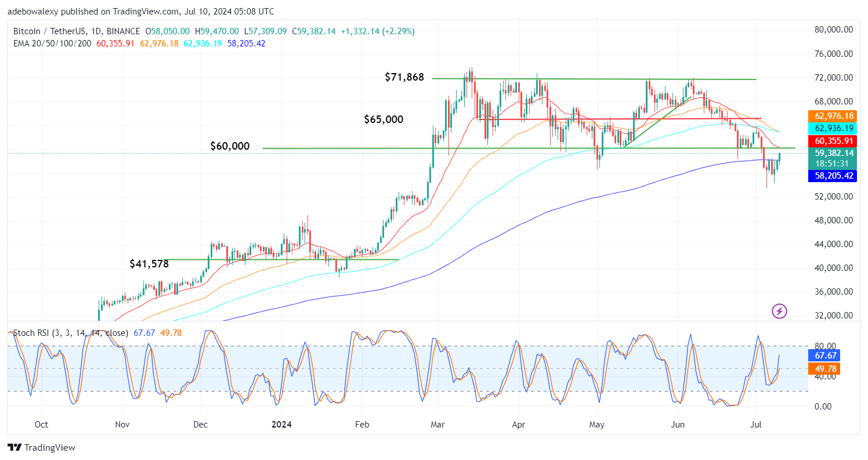
Task: Click the 52,000.00 price axis label
Action: (x=833, y=197)
